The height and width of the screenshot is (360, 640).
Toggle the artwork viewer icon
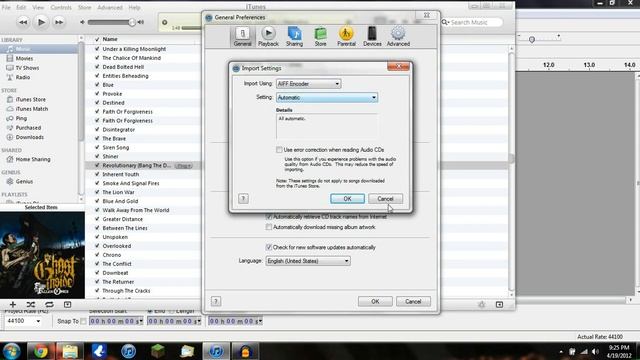click(67, 304)
